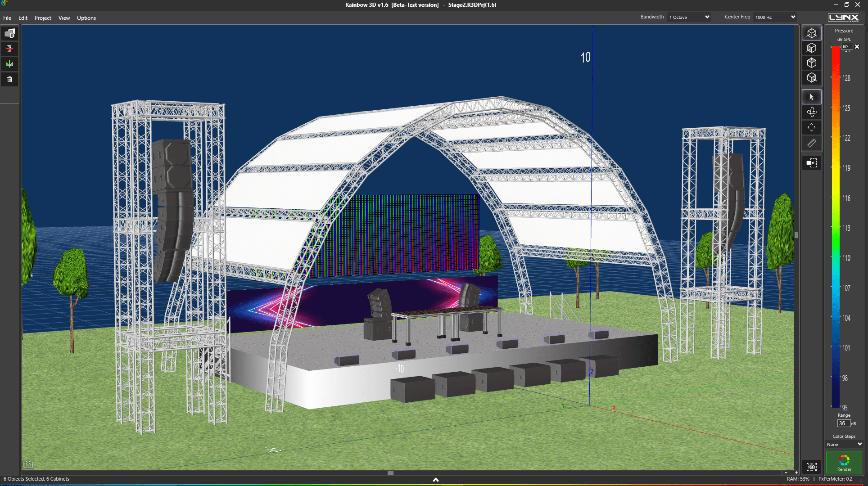Screen dimensions: 868x486
Task: Toggle the select pointer tool
Action: tap(811, 97)
